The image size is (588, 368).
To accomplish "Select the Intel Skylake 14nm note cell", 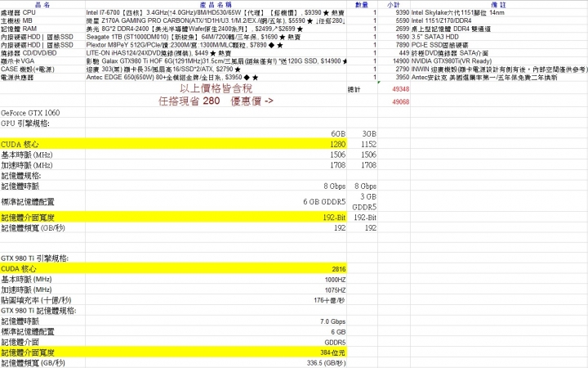I will (499, 12).
